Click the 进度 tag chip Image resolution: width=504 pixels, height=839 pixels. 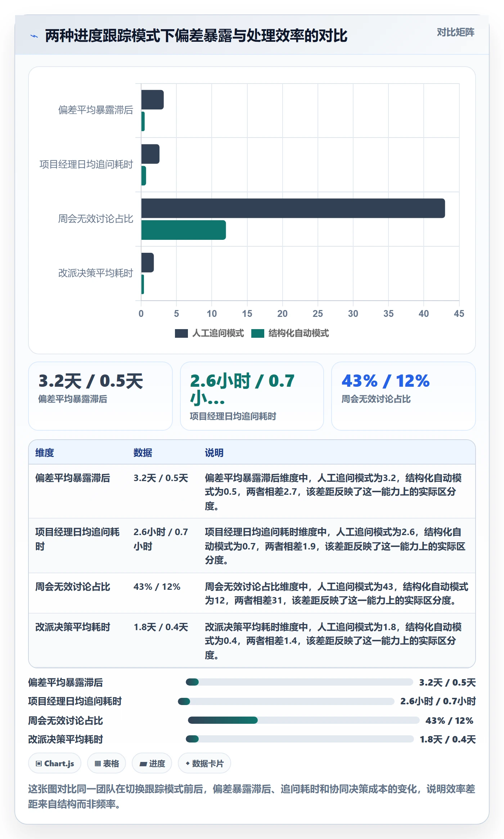[x=152, y=763]
